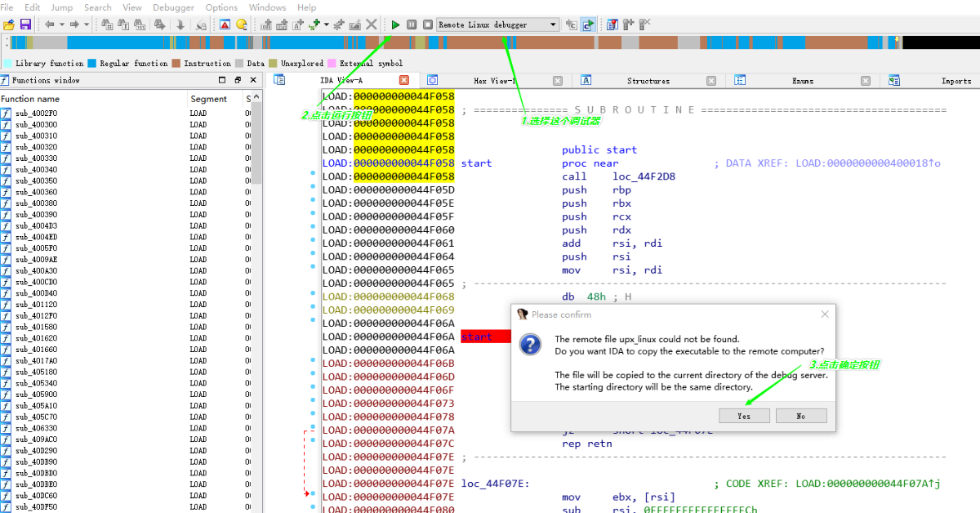Image resolution: width=980 pixels, height=513 pixels.
Task: Attach to process using the icon beside debugger dropdown
Action: [x=570, y=25]
